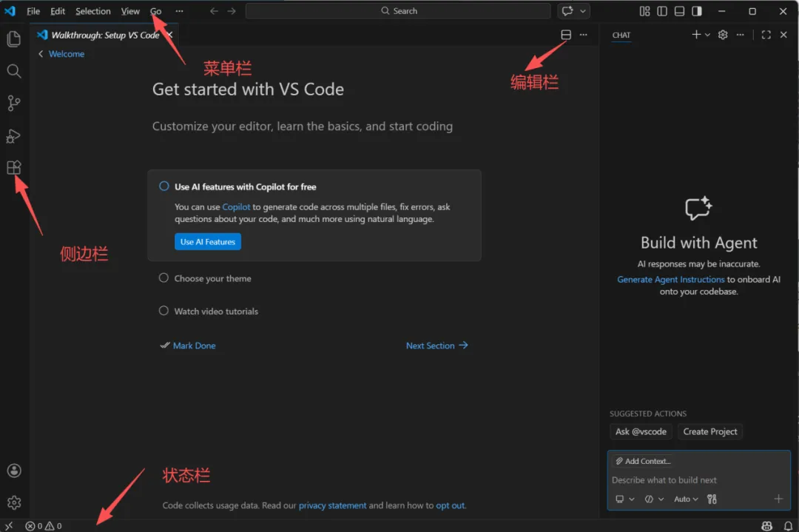Open the privacy statement link
799x532 pixels.
tap(332, 505)
